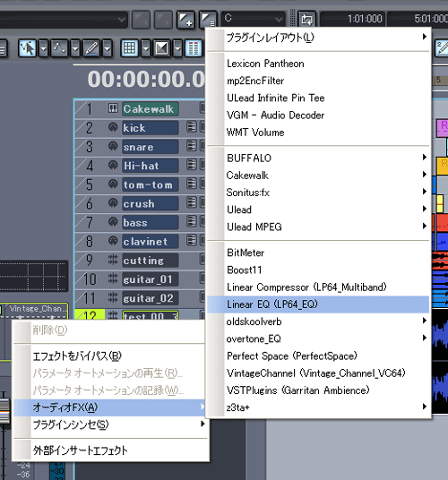Open the z3ta+ submenu

[x=318, y=407]
